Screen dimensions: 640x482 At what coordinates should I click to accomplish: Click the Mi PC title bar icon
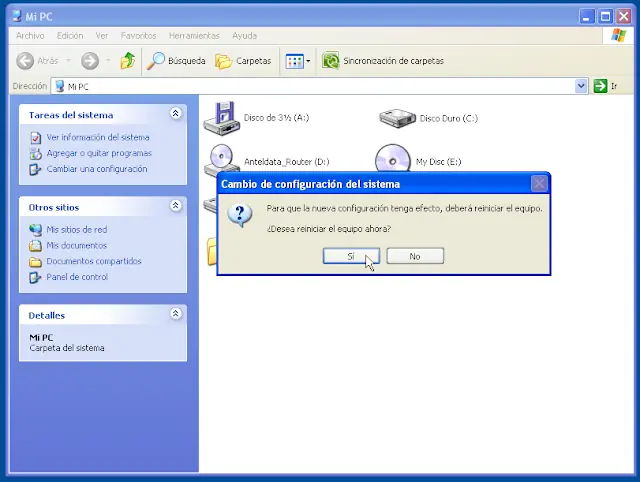[x=17, y=16]
